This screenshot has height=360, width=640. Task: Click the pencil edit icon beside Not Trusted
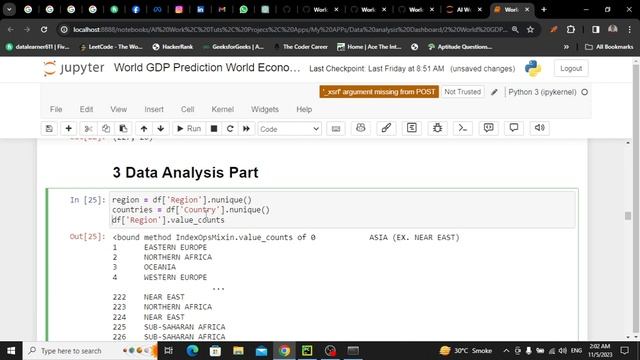494,92
